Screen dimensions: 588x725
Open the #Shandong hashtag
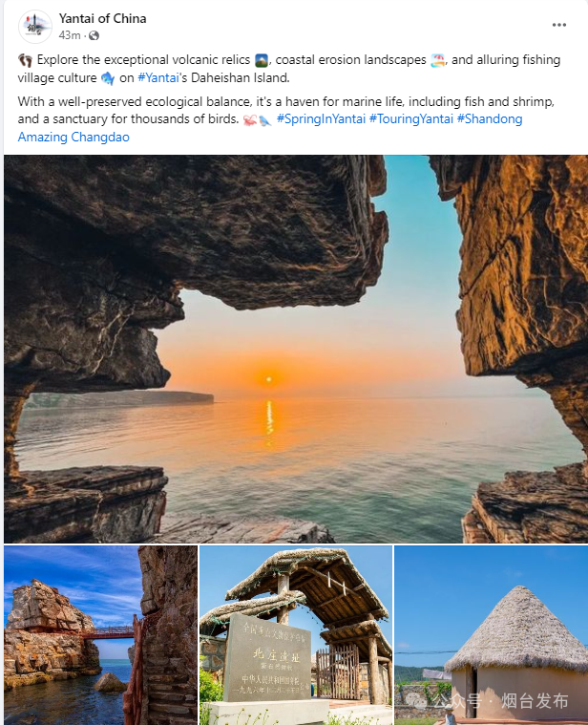click(x=490, y=118)
